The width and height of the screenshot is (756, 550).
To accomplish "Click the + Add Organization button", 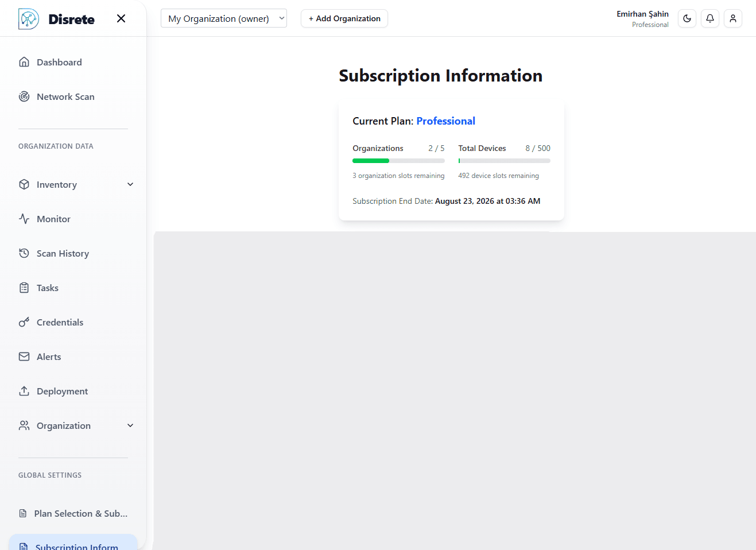I will pyautogui.click(x=344, y=18).
